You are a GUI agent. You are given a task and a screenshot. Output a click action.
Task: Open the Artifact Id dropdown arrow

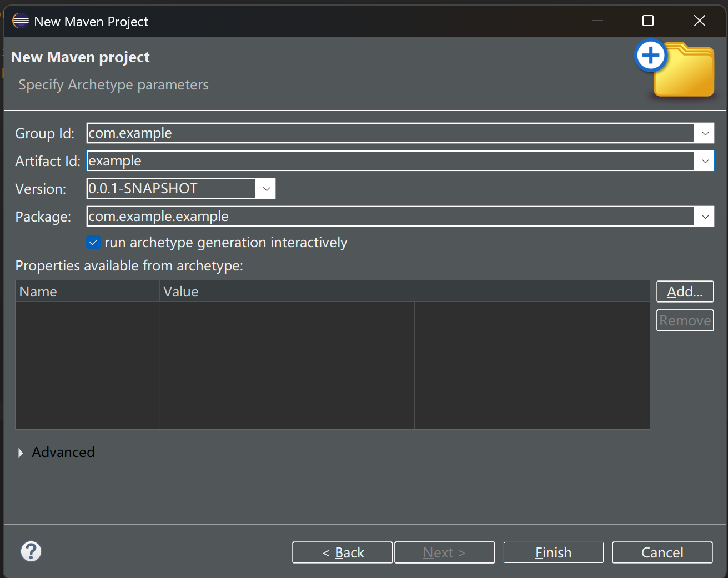[x=705, y=161]
